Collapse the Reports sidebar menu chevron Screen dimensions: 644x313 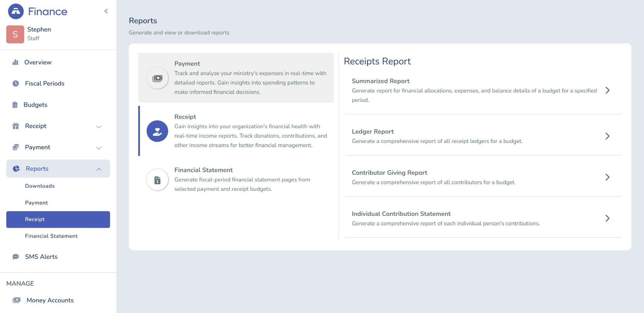tap(99, 169)
